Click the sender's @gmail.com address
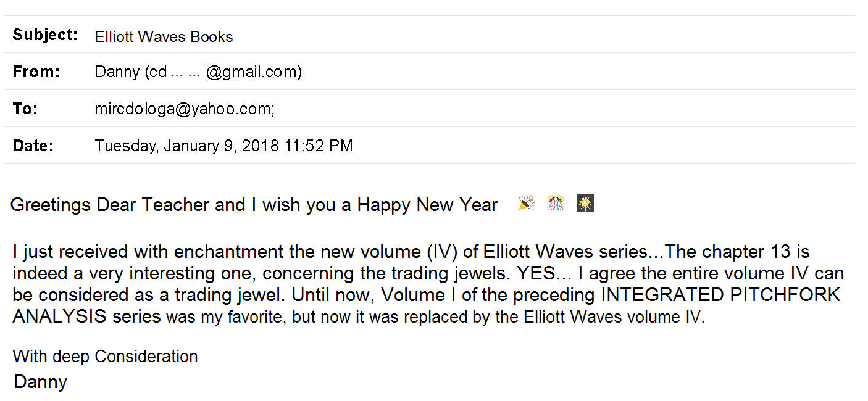 [253, 72]
